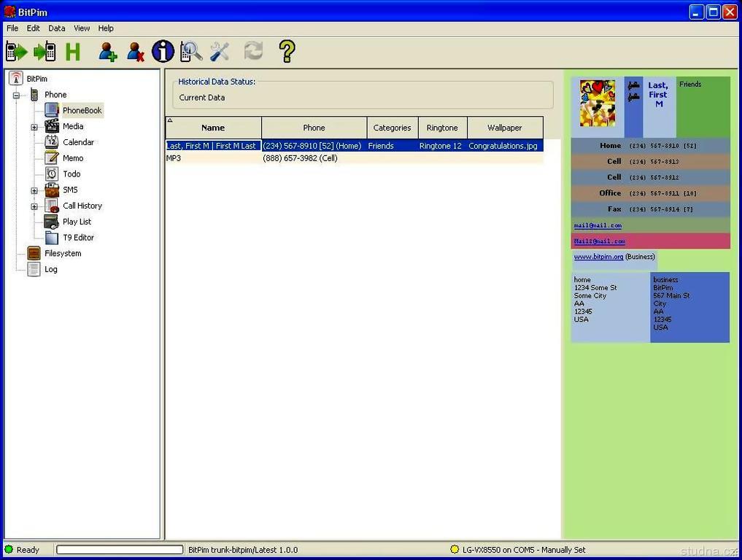The width and height of the screenshot is (742, 560).
Task: Open the View menu
Action: [x=82, y=28]
